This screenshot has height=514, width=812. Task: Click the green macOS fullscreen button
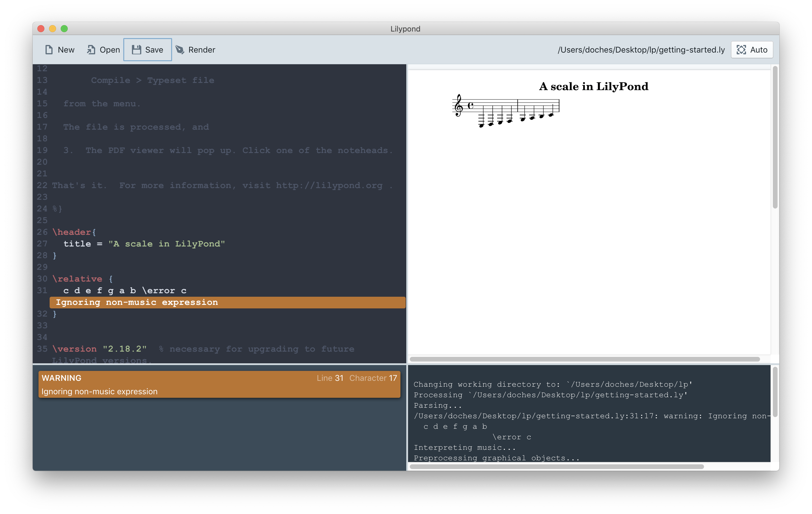64,29
